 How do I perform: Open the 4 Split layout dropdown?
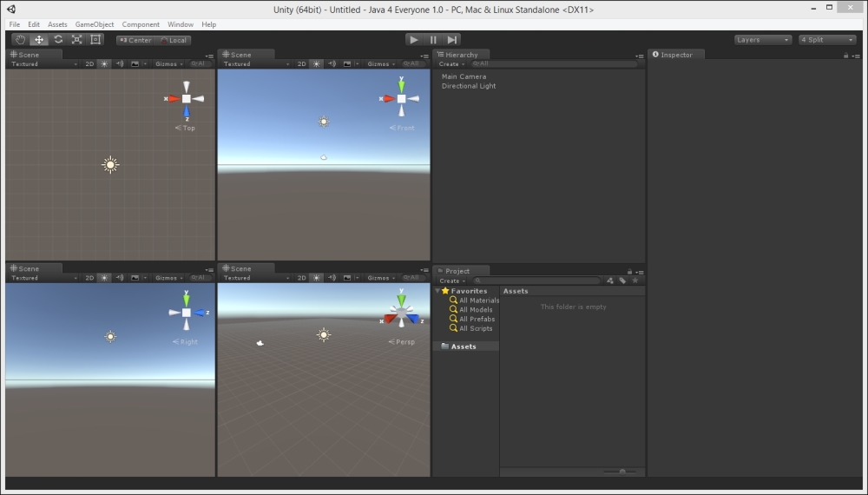pyautogui.click(x=827, y=40)
